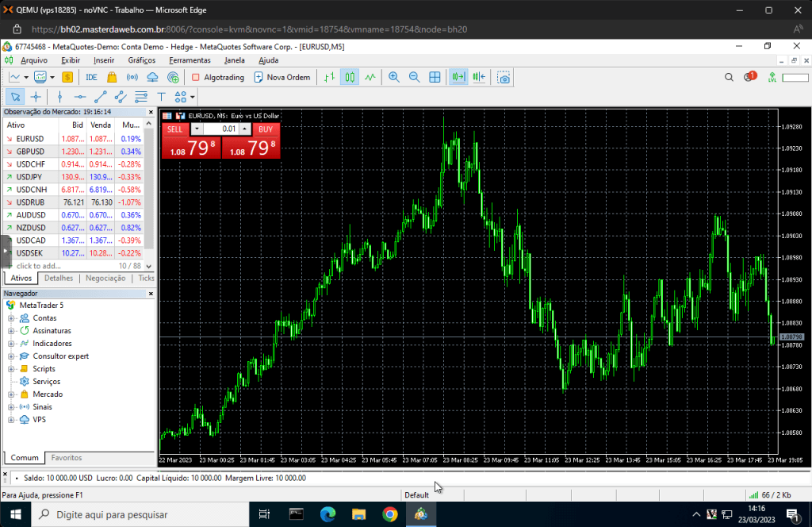This screenshot has height=527, width=812.
Task: Open the Arquivo menu
Action: pos(33,60)
